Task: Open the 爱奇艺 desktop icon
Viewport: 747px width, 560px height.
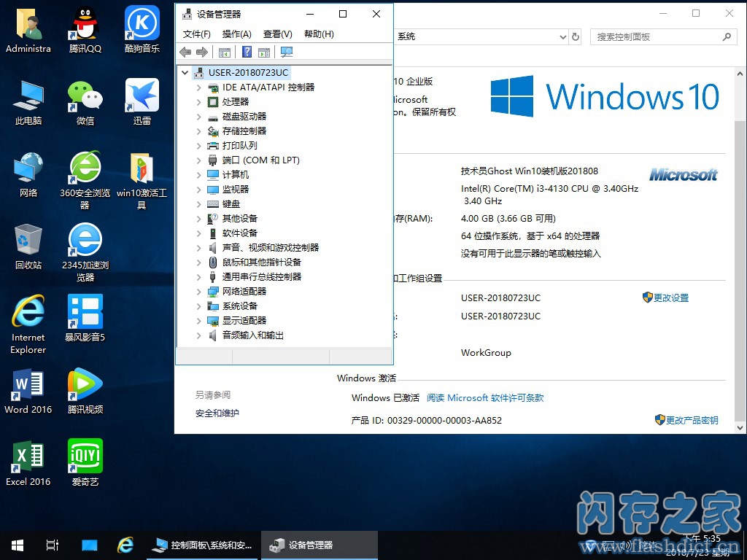Action: point(85,464)
